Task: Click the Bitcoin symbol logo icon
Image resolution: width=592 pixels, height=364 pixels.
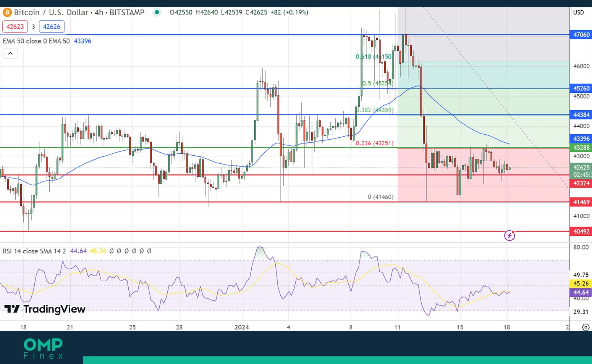Action: [7, 13]
